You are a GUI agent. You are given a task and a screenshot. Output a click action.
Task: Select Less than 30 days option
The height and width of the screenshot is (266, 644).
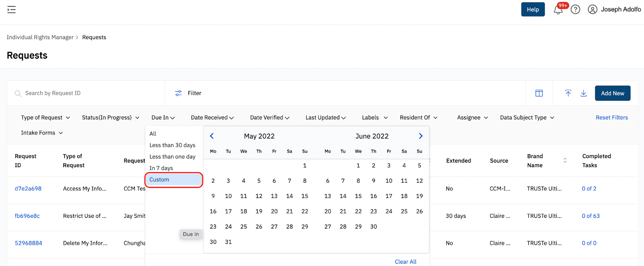click(173, 145)
